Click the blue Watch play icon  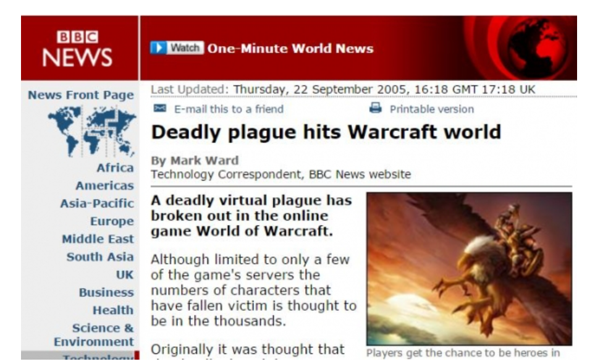pyautogui.click(x=158, y=48)
